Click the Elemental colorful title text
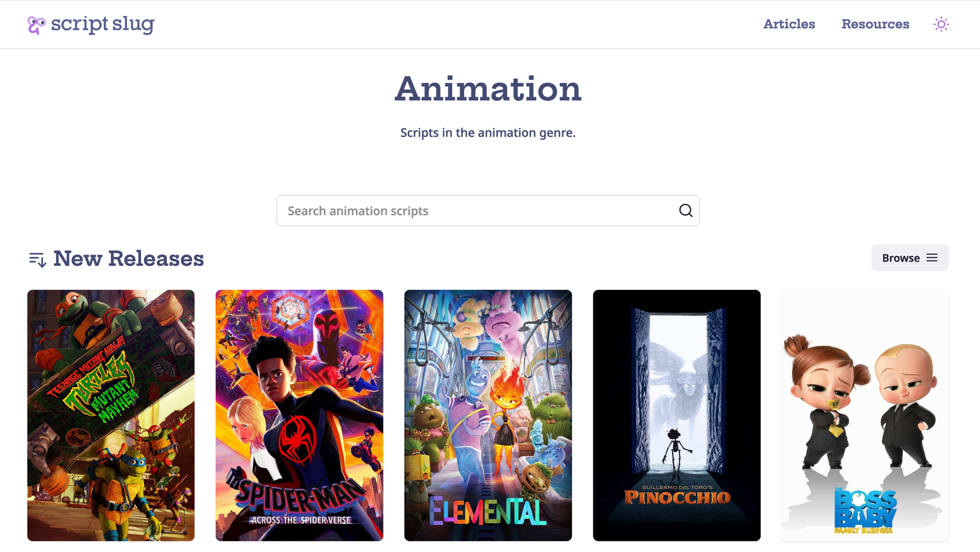Viewport: 980px width, 552px height. point(488,511)
